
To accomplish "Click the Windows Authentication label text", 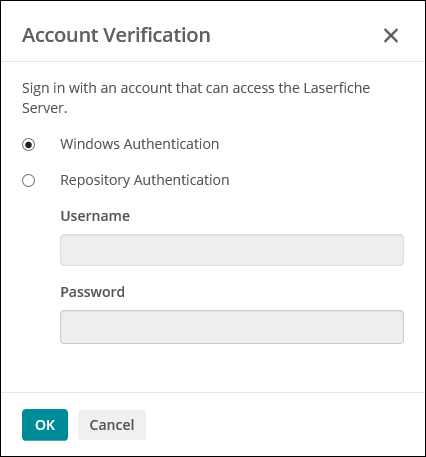I will click(140, 144).
